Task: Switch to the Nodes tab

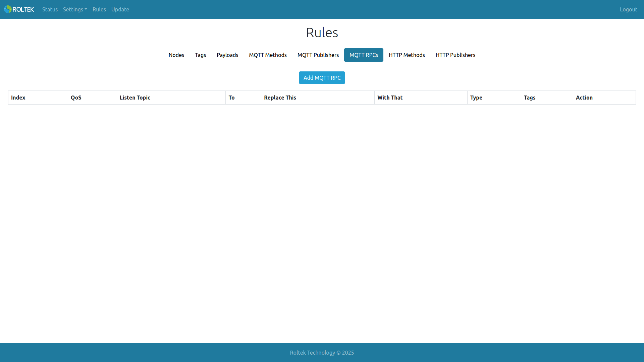Action: (176, 55)
